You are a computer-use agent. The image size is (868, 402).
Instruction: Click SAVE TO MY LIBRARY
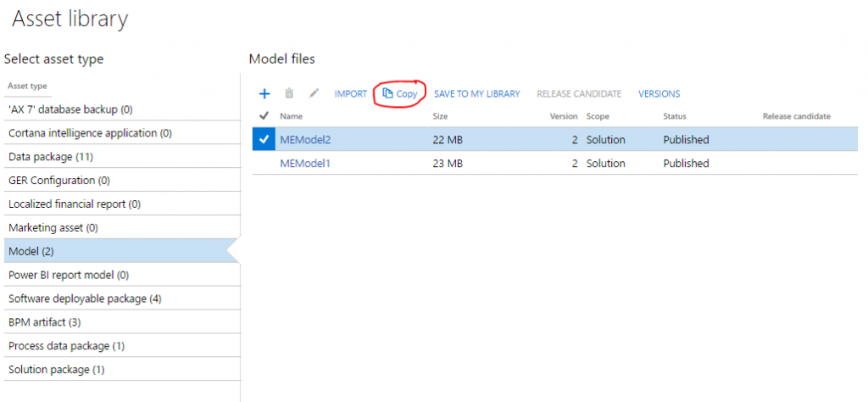(x=476, y=94)
